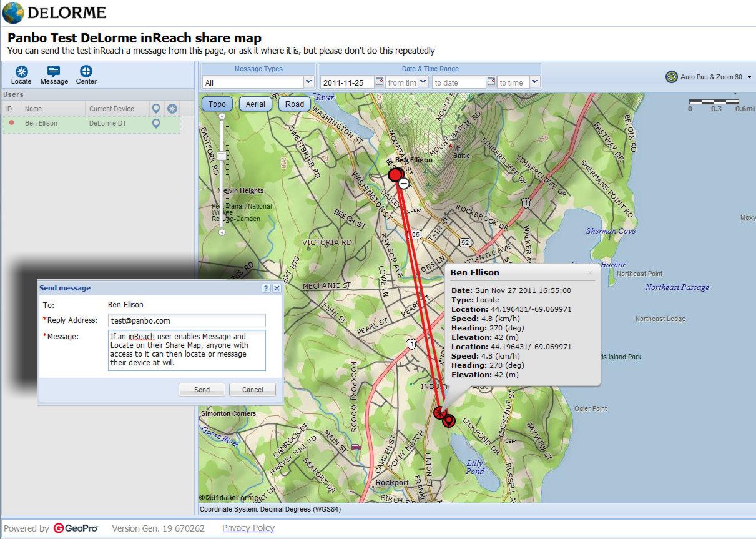Screen dimensions: 756x539
Task: Select the Ben Ellison user row name
Action: pos(41,124)
